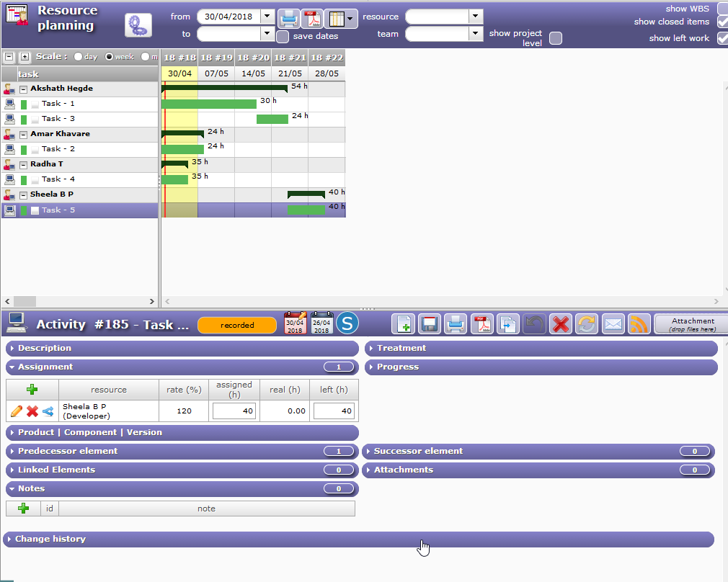Select the day scale radio button
728x582 pixels.
tap(78, 57)
